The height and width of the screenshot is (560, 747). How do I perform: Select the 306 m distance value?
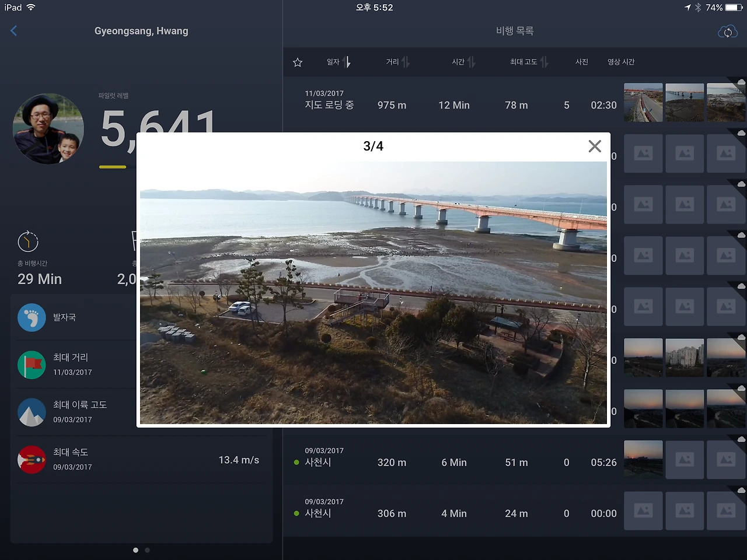click(392, 513)
